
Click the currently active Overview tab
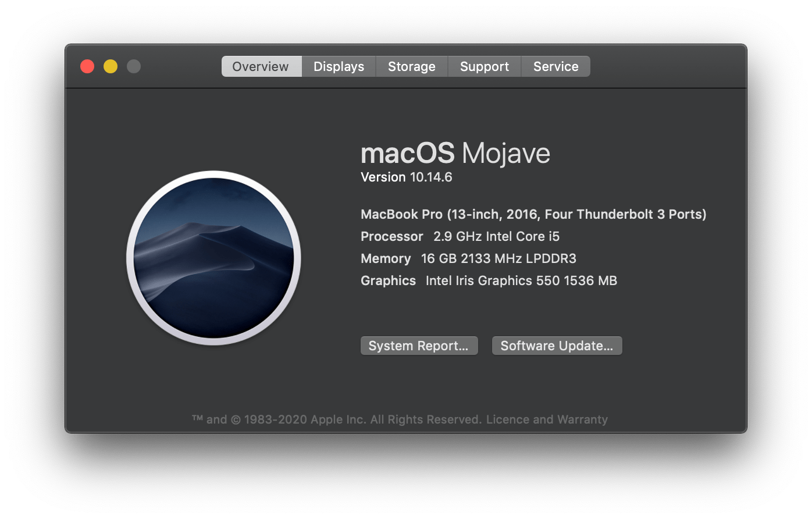click(261, 66)
